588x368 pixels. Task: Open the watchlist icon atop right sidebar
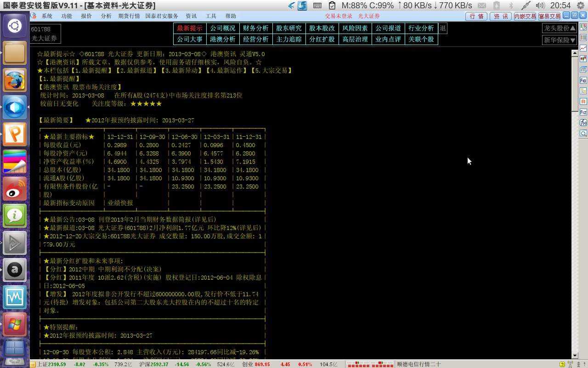(x=583, y=27)
